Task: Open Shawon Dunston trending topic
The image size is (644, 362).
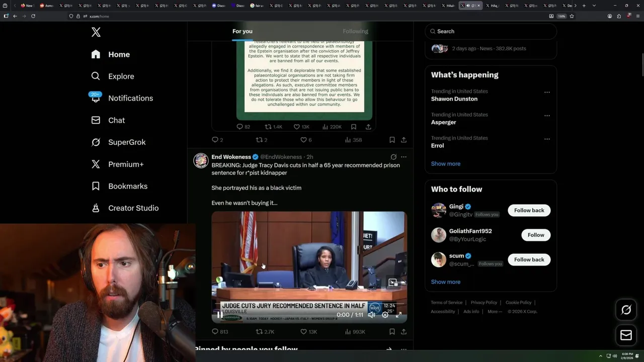Action: [x=454, y=99]
